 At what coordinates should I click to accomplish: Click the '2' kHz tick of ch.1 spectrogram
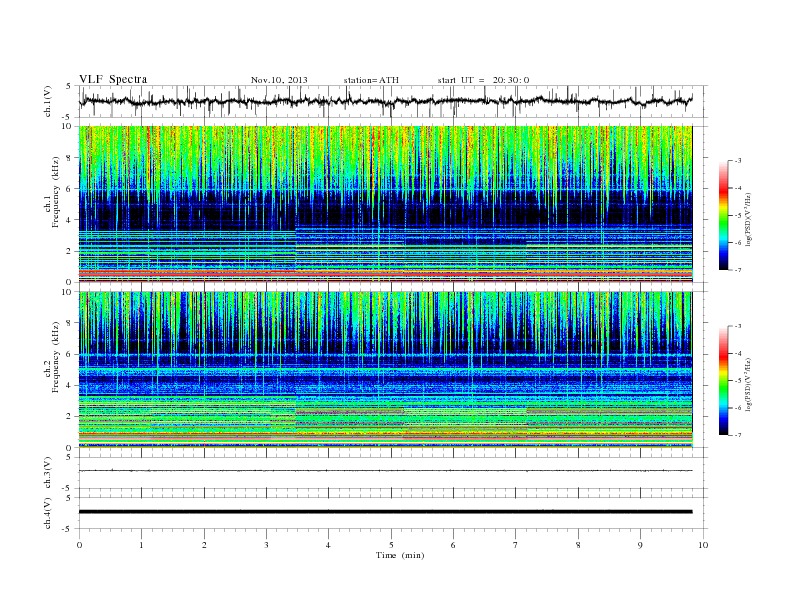pos(69,251)
